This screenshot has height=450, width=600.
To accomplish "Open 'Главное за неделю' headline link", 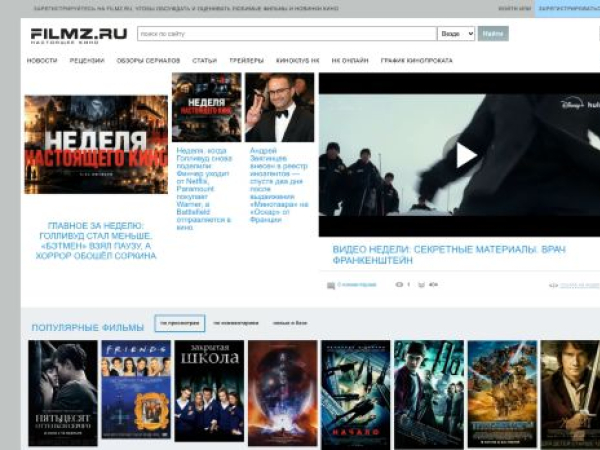I will (96, 241).
